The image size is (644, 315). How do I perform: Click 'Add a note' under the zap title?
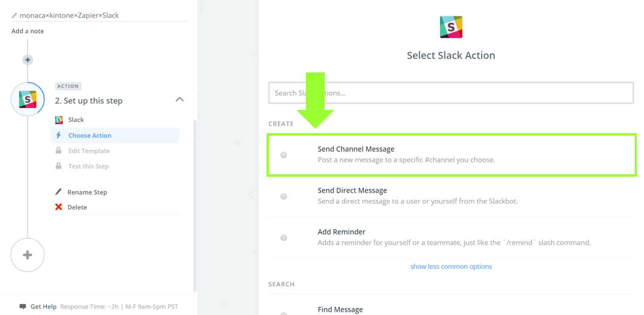click(x=28, y=31)
